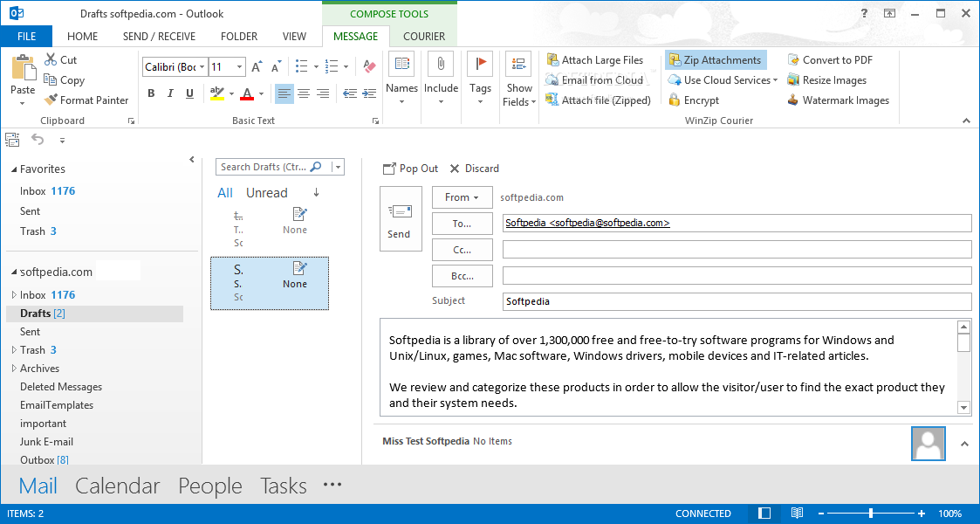Screen dimensions: 980x524
Task: Click Attach file (Zipped)
Action: click(x=598, y=100)
